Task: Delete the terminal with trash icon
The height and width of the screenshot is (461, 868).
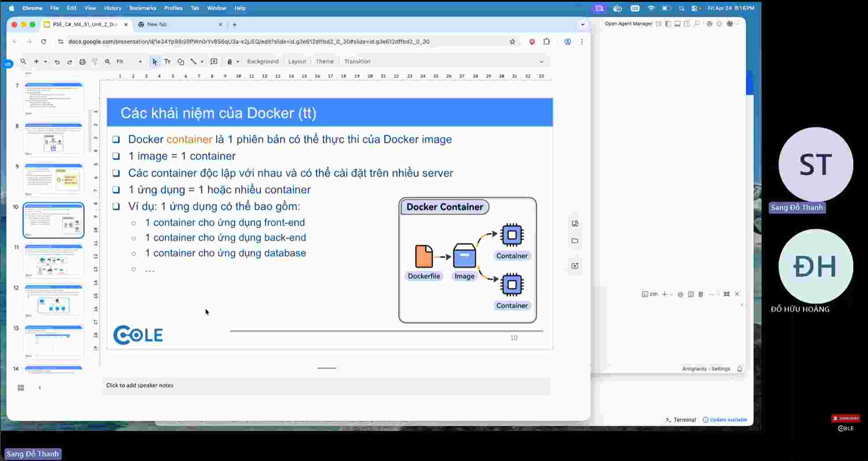Action: 700,294
